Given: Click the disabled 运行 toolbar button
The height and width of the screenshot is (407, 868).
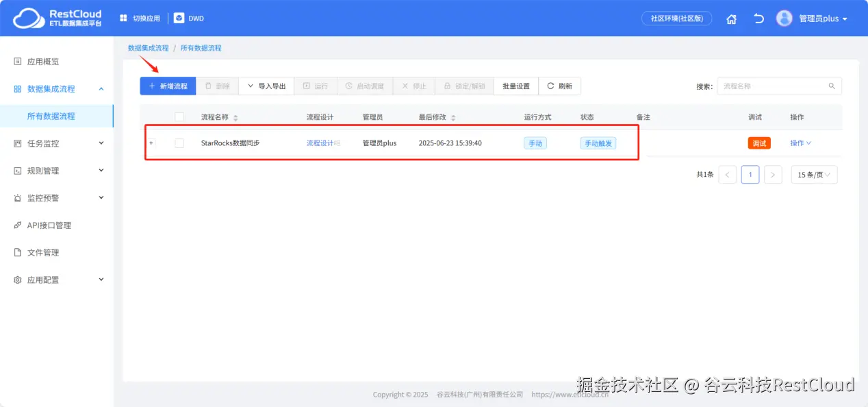Looking at the screenshot, I should click(x=316, y=86).
